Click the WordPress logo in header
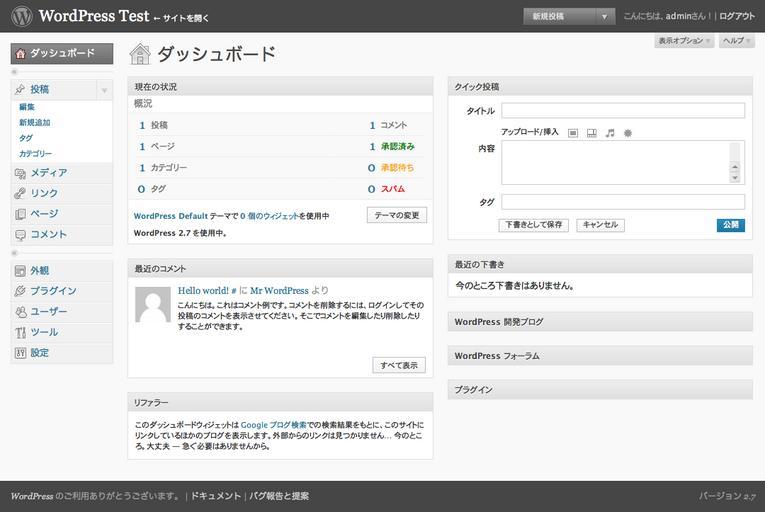The image size is (765, 512). pyautogui.click(x=22, y=16)
